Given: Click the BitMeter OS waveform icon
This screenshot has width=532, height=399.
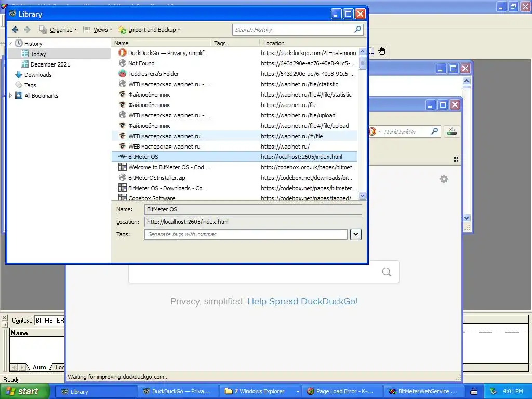Looking at the screenshot, I should coord(123,157).
